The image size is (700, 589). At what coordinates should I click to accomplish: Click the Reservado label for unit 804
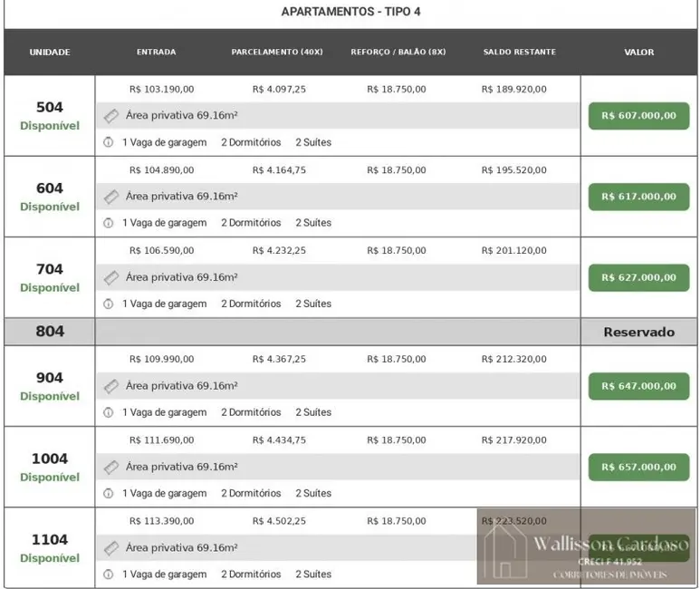[638, 332]
